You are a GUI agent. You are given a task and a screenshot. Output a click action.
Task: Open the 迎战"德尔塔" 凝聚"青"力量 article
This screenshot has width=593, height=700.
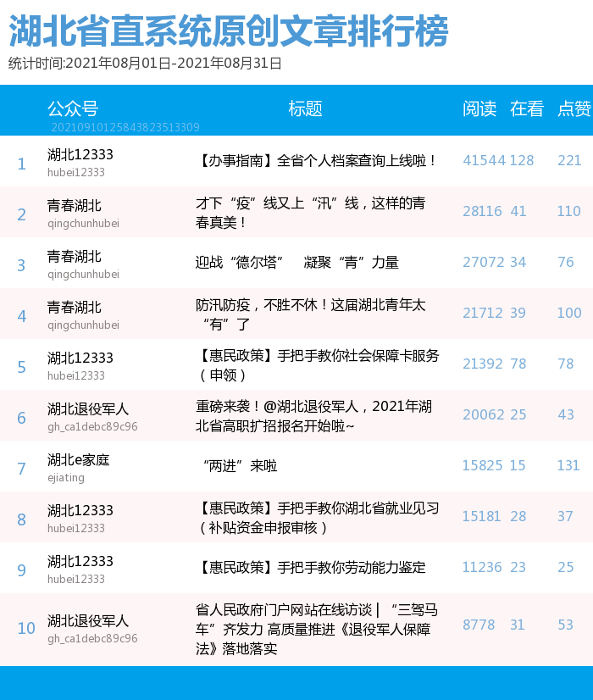click(x=296, y=263)
